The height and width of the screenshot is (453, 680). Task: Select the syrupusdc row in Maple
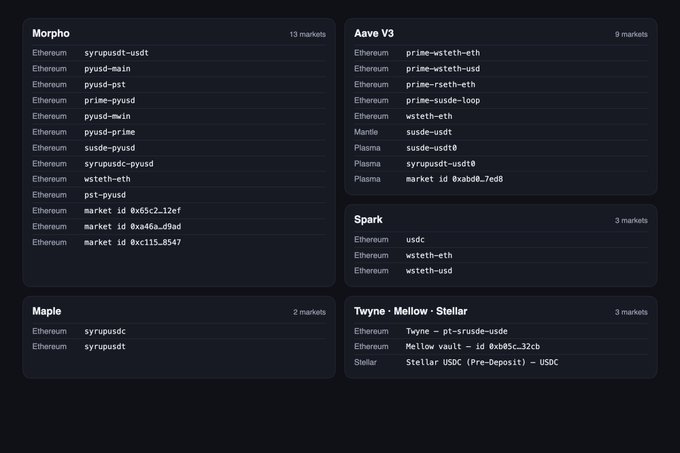point(179,331)
